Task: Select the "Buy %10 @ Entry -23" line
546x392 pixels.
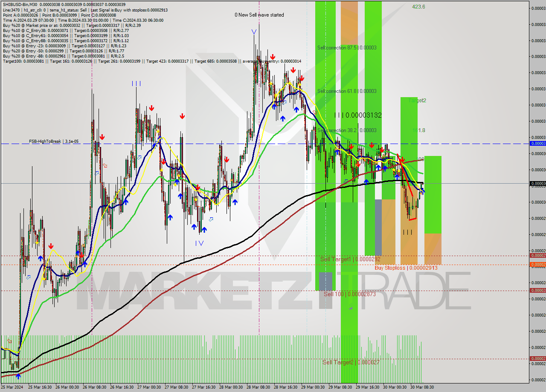Action: pos(64,46)
